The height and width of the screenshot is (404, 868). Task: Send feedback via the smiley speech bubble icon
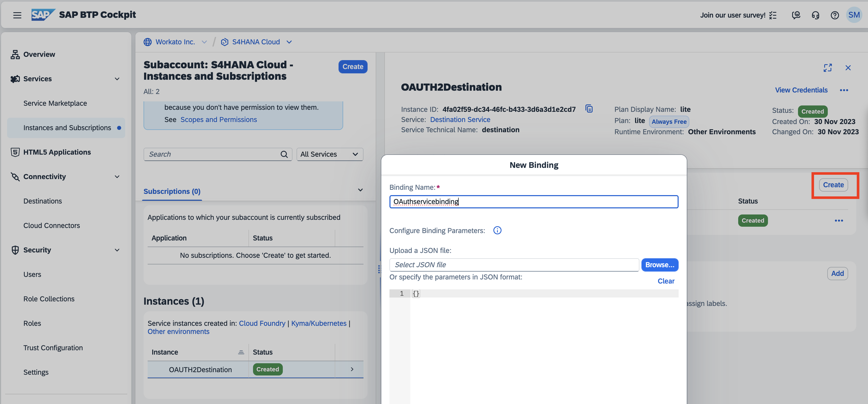(x=796, y=15)
